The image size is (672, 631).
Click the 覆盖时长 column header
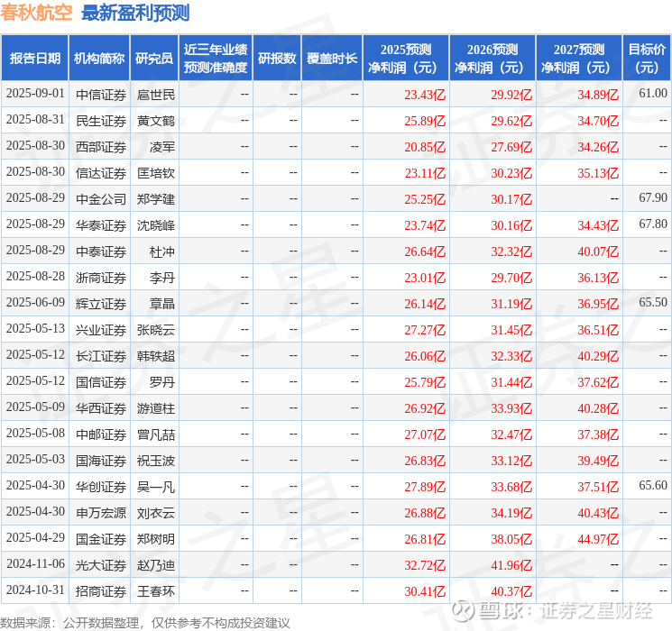332,59
